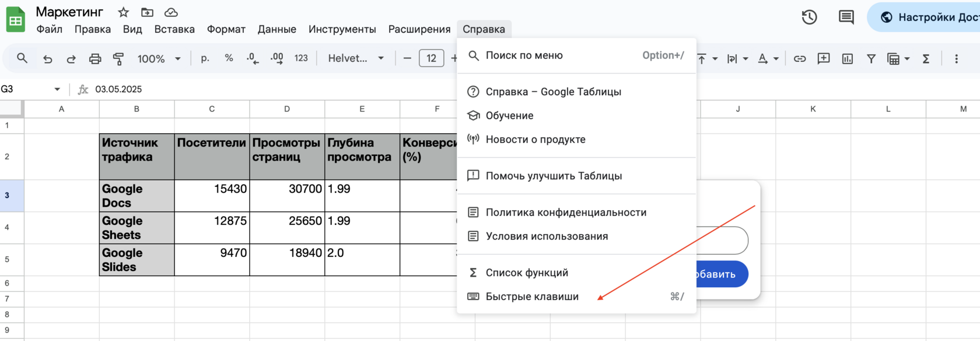Open the Вид menu
This screenshot has width=980, height=341.
[x=132, y=29]
